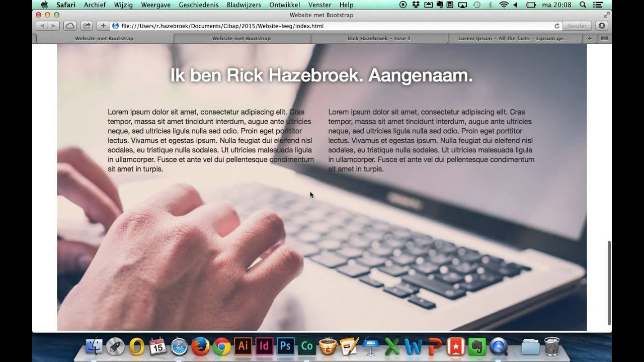Image resolution: width=644 pixels, height=362 pixels.
Task: Open QuickTime Player in the Dock
Action: 499,346
